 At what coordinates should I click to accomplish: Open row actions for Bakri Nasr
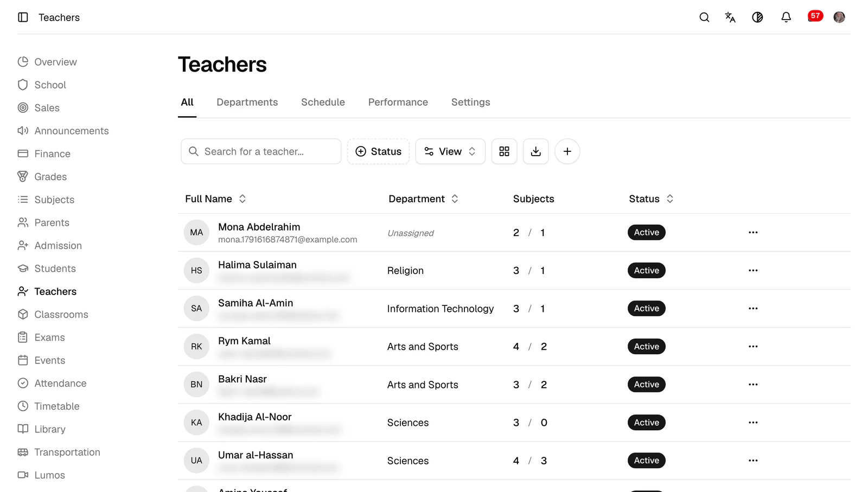point(753,384)
